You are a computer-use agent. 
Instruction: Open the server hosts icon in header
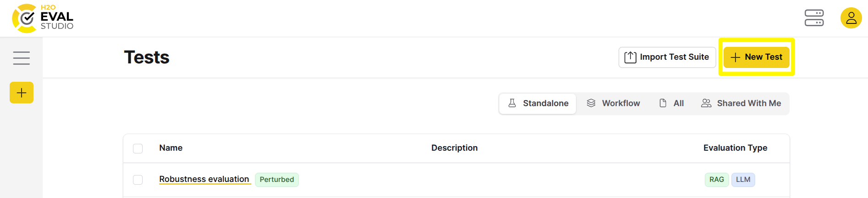(x=814, y=18)
